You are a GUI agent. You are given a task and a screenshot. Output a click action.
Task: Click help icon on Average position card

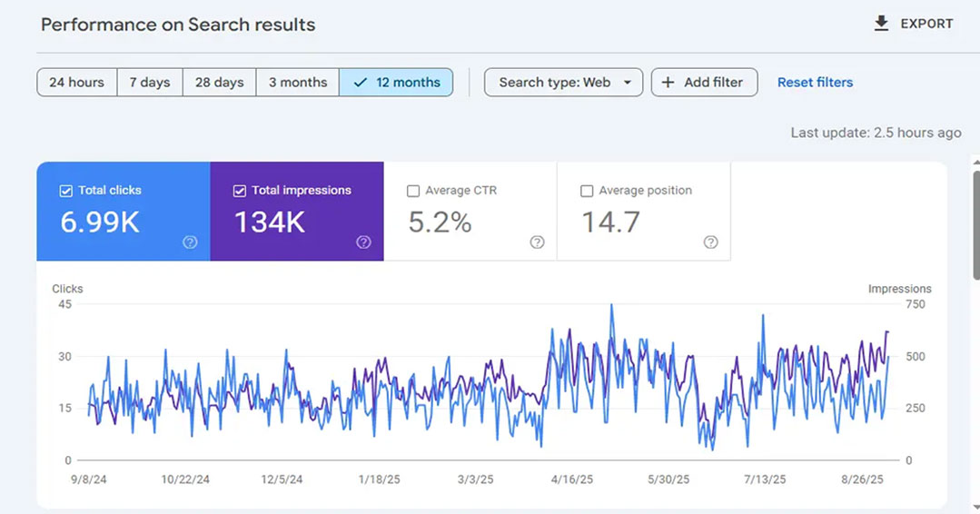pos(710,242)
